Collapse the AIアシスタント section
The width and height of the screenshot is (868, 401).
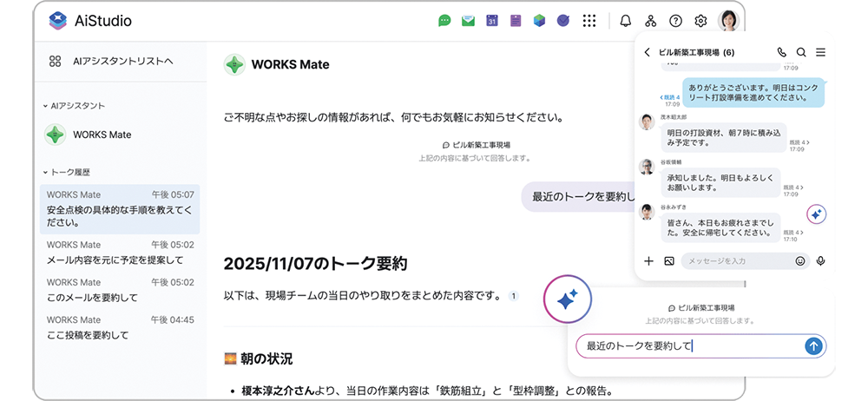click(x=74, y=105)
